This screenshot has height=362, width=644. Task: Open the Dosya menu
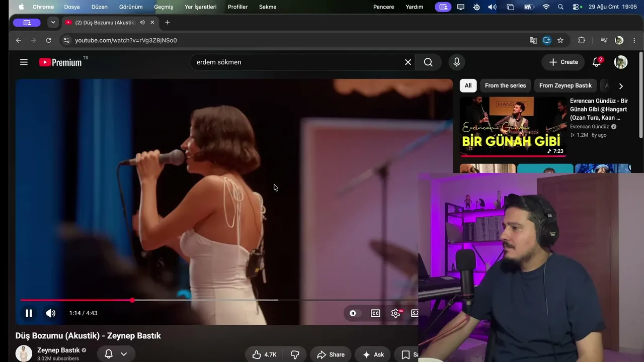click(x=72, y=7)
